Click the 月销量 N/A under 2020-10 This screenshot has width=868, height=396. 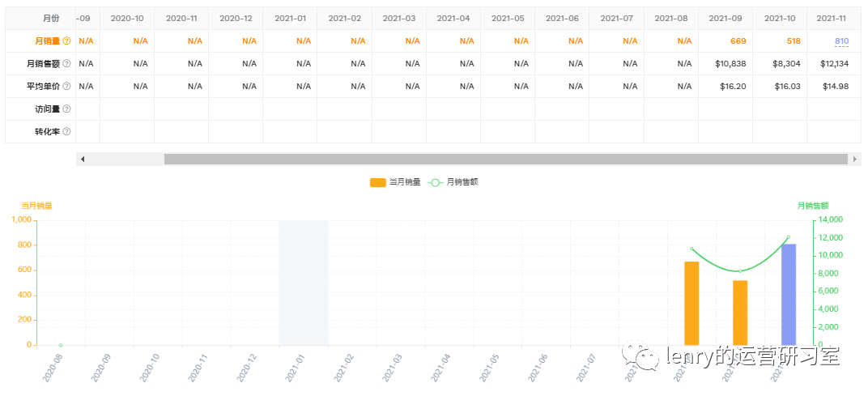(x=141, y=41)
